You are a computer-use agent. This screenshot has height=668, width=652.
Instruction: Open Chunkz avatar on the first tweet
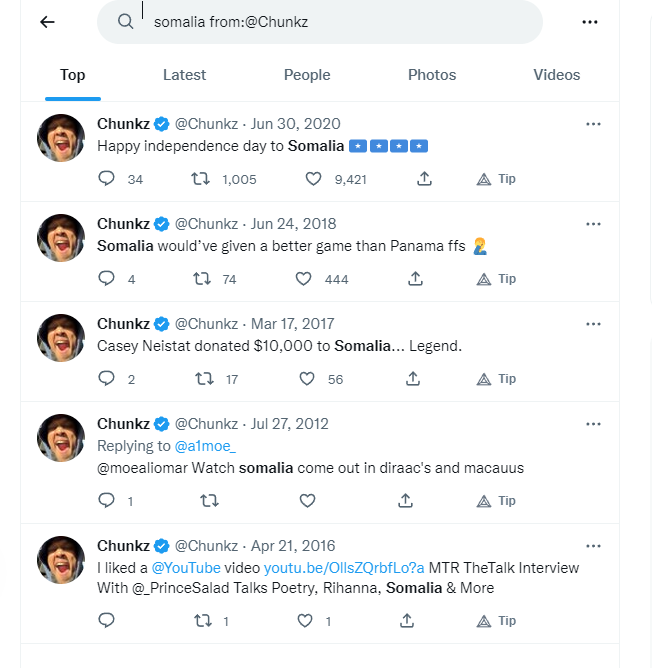pos(61,138)
